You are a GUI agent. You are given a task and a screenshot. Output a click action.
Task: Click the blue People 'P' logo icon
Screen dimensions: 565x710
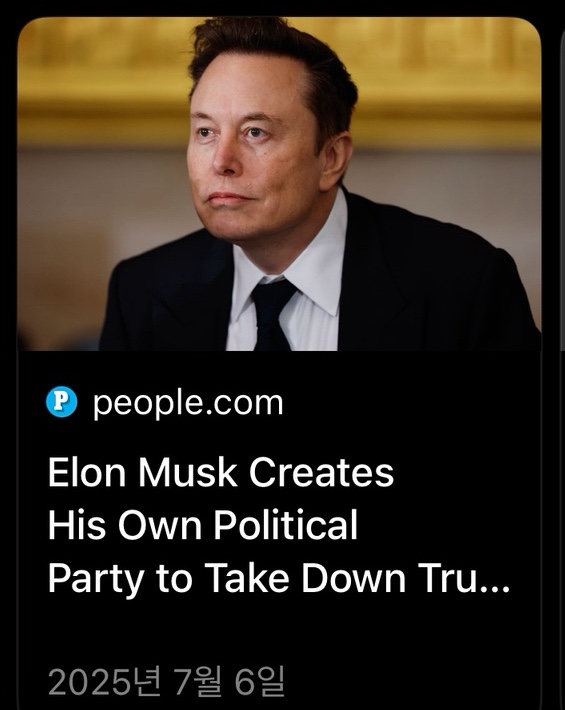62,402
